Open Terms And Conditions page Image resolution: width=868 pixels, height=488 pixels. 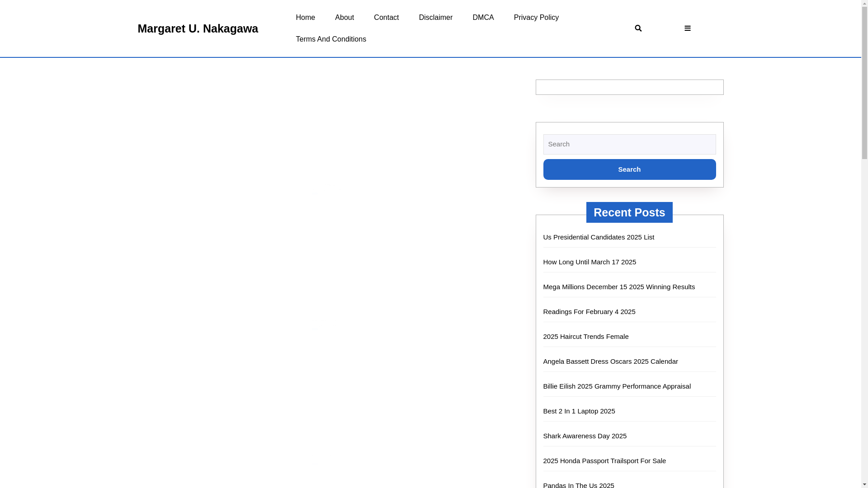point(331,39)
